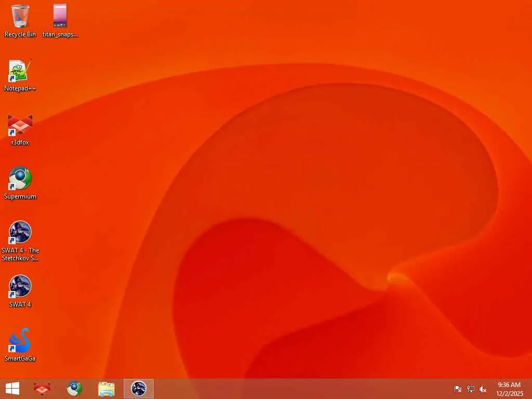Click the Notepad++ label text
The image size is (532, 399).
[x=20, y=88]
